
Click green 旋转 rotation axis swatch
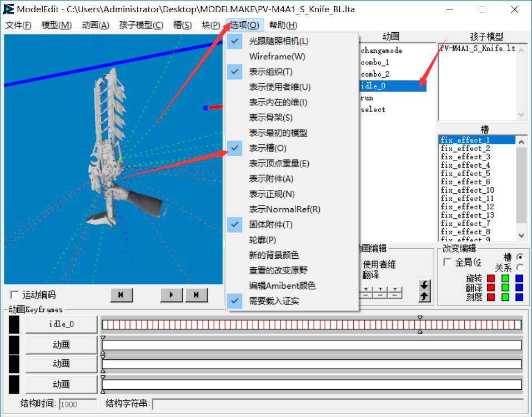pyautogui.click(x=505, y=279)
